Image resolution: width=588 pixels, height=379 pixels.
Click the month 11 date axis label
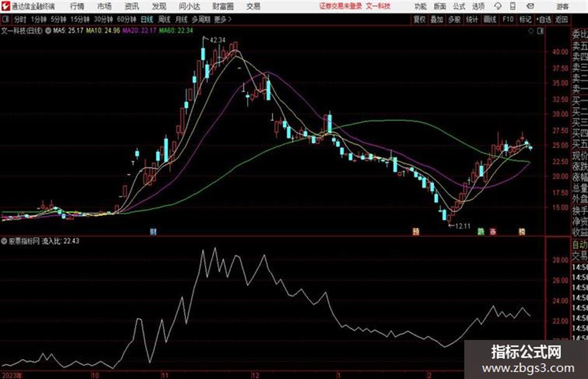[x=165, y=375]
